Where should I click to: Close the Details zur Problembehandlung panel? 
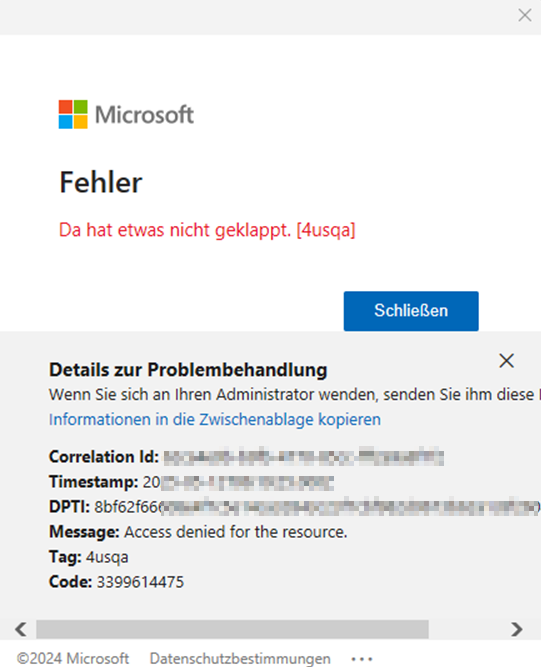click(506, 361)
